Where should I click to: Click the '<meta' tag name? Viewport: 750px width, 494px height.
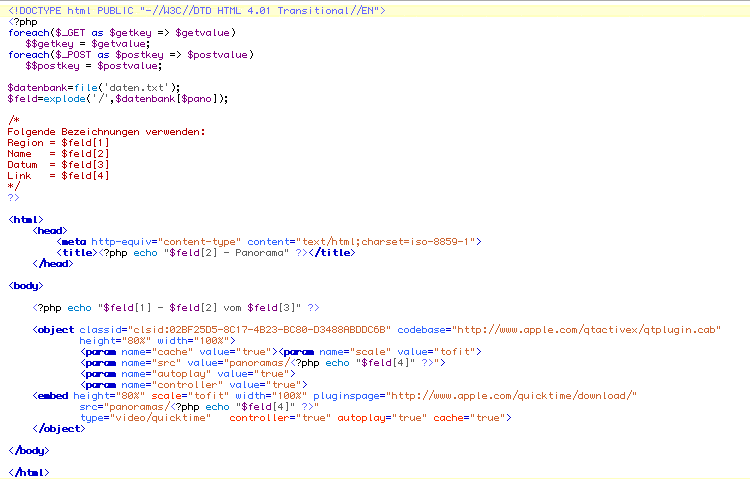tap(71, 242)
